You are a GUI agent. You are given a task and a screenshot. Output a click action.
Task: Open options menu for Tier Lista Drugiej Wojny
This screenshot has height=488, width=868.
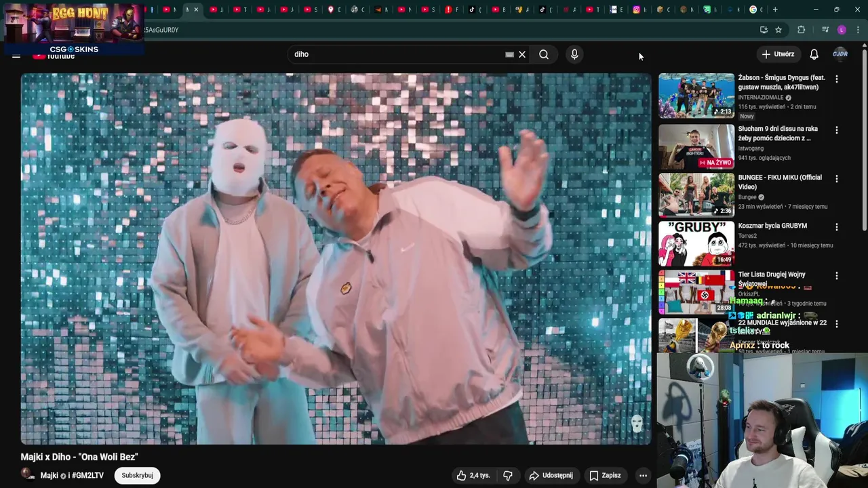click(836, 276)
